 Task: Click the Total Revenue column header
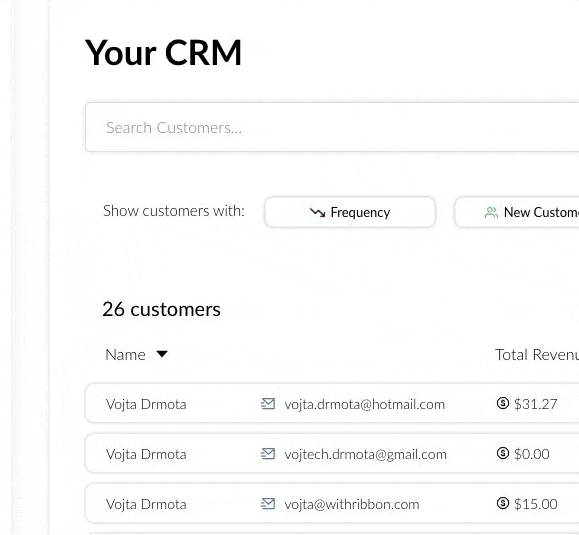click(537, 354)
